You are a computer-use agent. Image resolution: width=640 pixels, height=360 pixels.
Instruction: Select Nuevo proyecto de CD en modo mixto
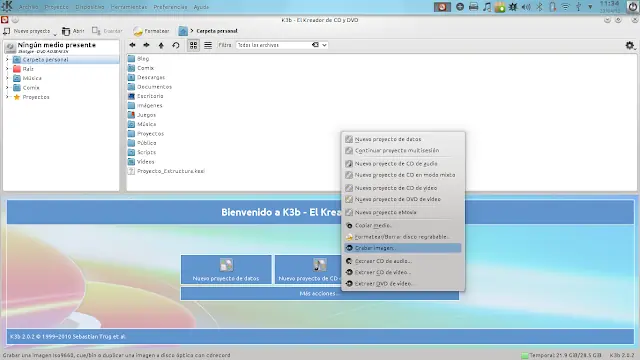[402, 175]
